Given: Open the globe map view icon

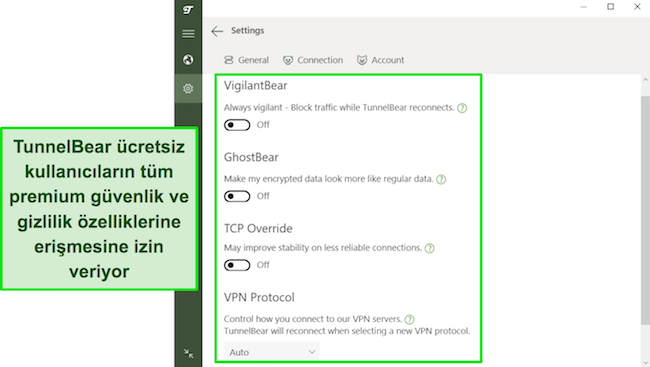Looking at the screenshot, I should click(x=188, y=60).
